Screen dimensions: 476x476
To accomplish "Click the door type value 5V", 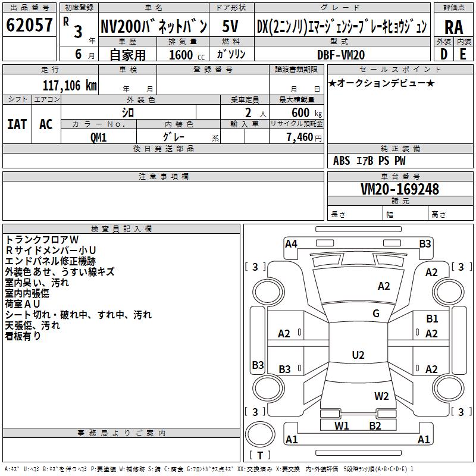I will 230,26.
